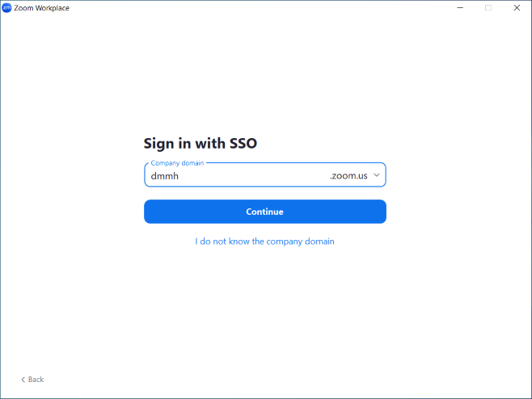Close the Zoom Workplace window

pyautogui.click(x=517, y=7)
